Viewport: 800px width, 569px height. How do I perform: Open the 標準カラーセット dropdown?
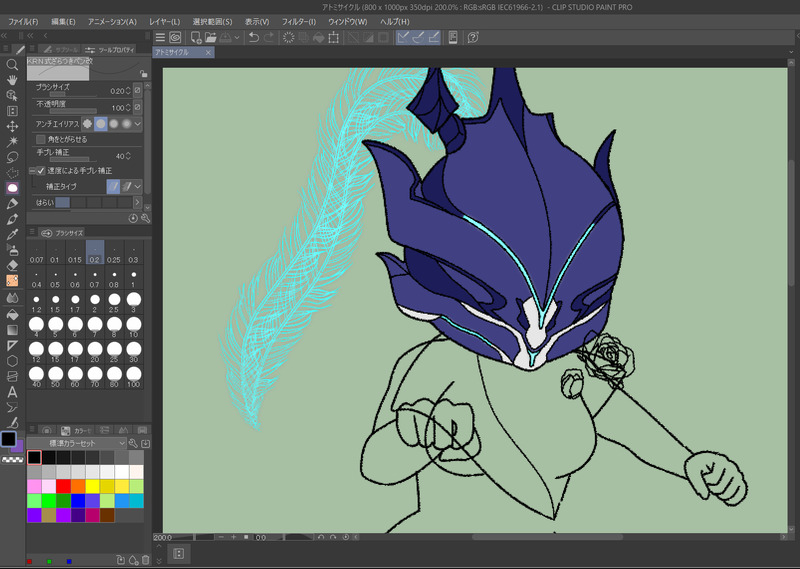76,443
